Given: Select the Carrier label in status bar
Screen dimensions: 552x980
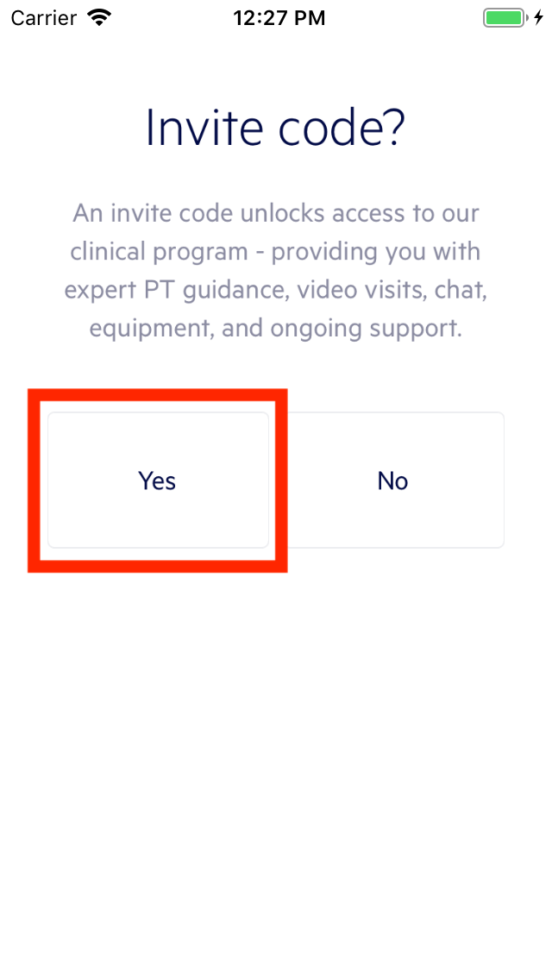Looking at the screenshot, I should point(43,17).
